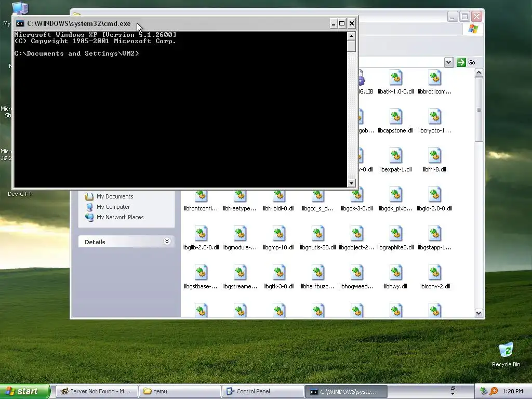The image size is (532, 399).
Task: Switch to Control Panel taskbar button
Action: [x=263, y=391]
